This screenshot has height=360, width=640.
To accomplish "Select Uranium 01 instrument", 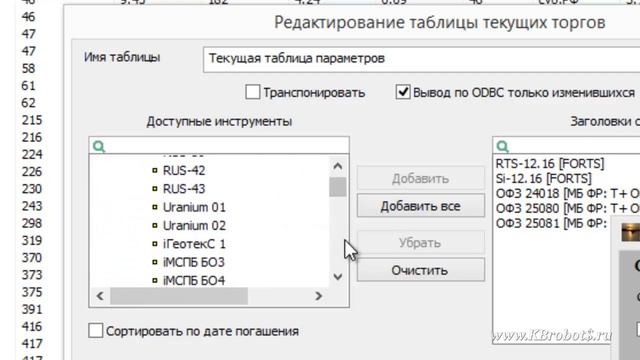I will coord(194,207).
